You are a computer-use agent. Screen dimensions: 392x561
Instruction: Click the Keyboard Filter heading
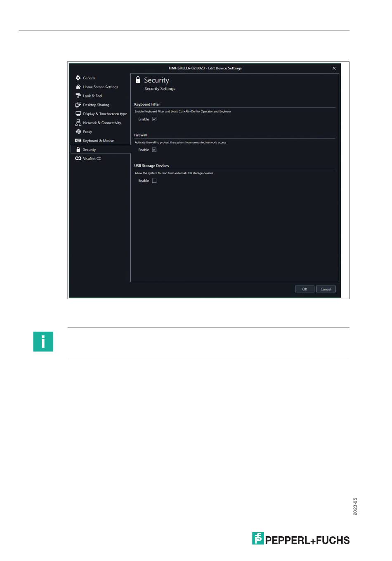pyautogui.click(x=147, y=104)
